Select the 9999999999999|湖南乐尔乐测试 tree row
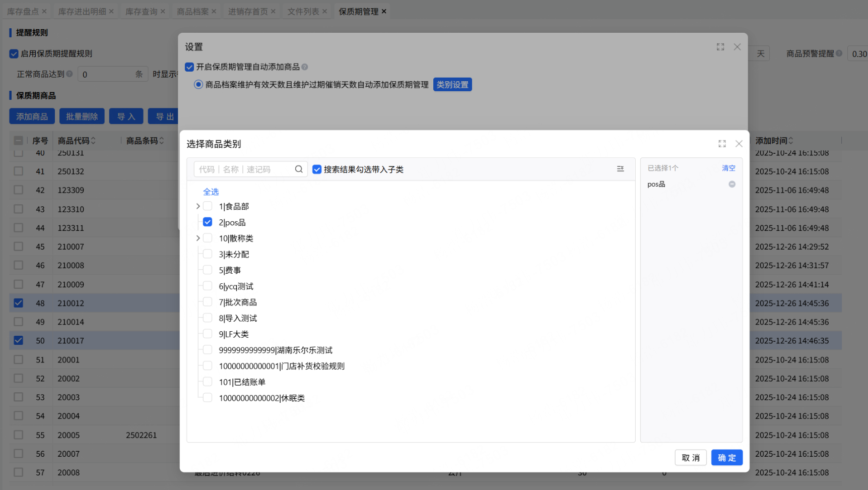The image size is (868, 490). 276,350
